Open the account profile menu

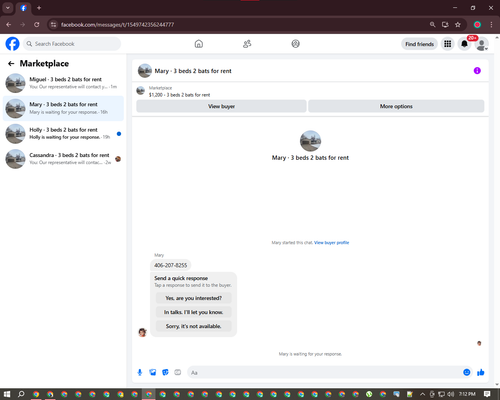[x=481, y=44]
